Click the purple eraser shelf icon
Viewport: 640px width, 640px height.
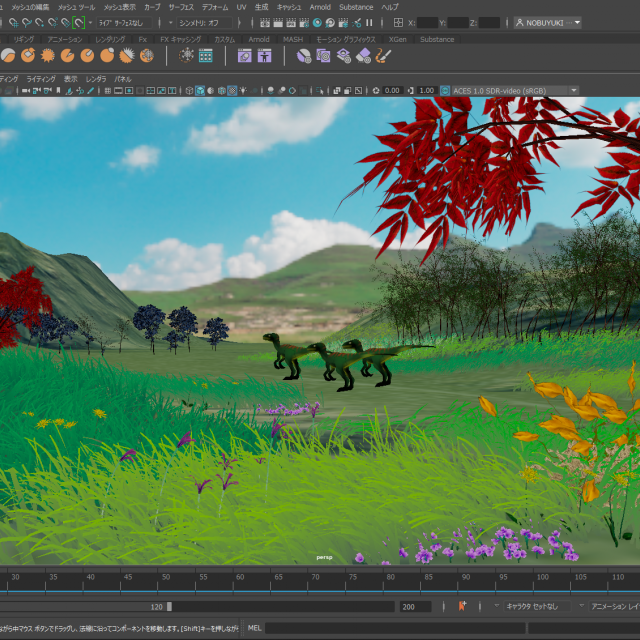[x=363, y=56]
